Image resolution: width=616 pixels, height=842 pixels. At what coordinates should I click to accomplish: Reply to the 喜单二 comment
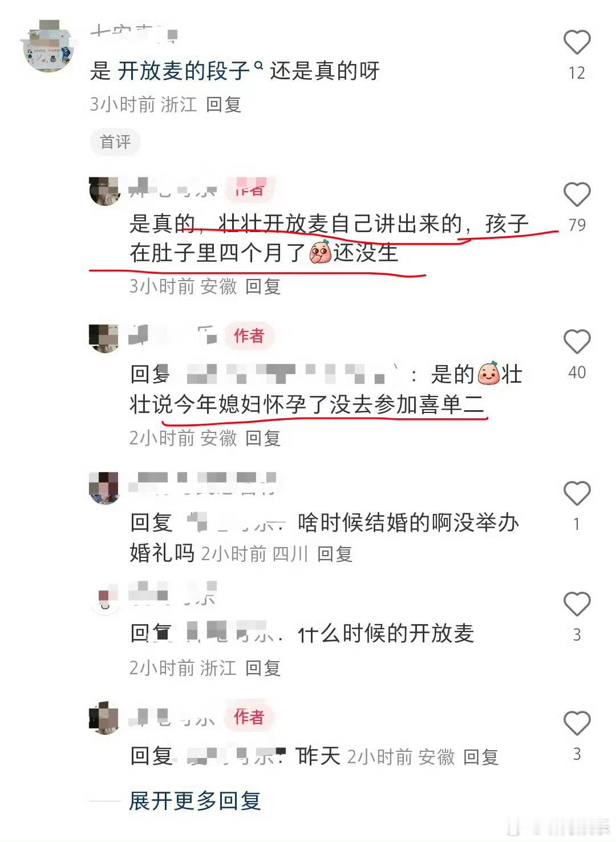point(263,438)
